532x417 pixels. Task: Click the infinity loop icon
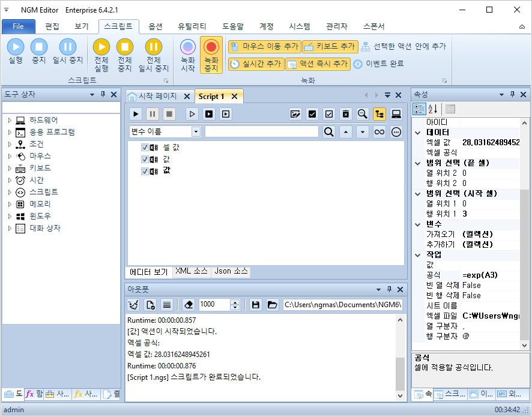tap(379, 132)
